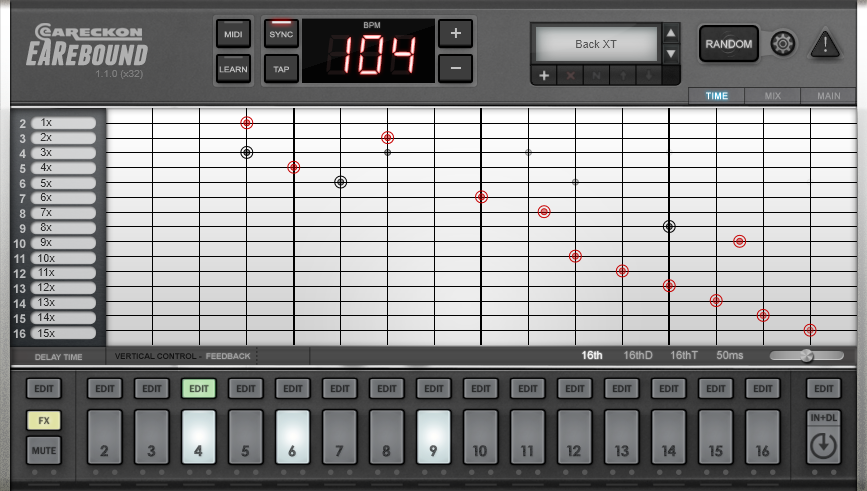Enable MIDI LEARN mode

[233, 69]
